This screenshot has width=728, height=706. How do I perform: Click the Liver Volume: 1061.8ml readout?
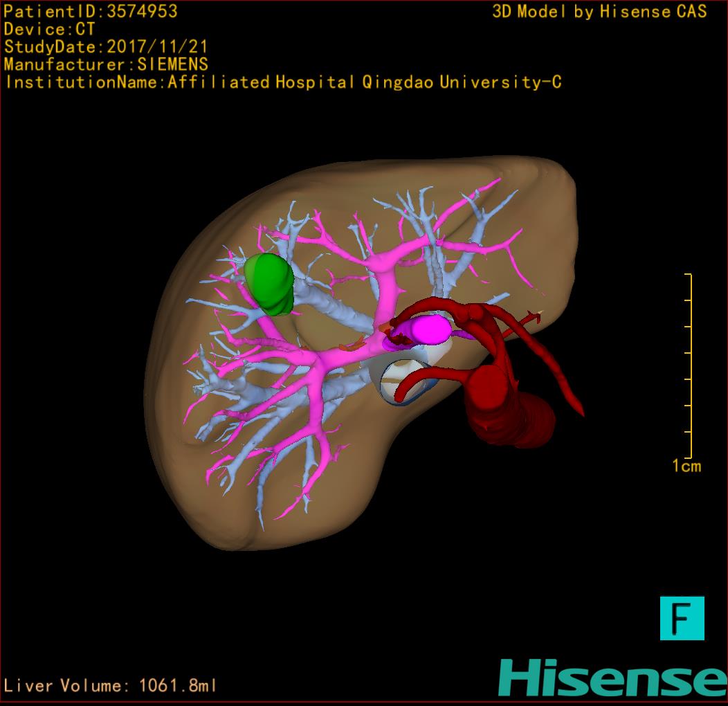[x=111, y=686]
